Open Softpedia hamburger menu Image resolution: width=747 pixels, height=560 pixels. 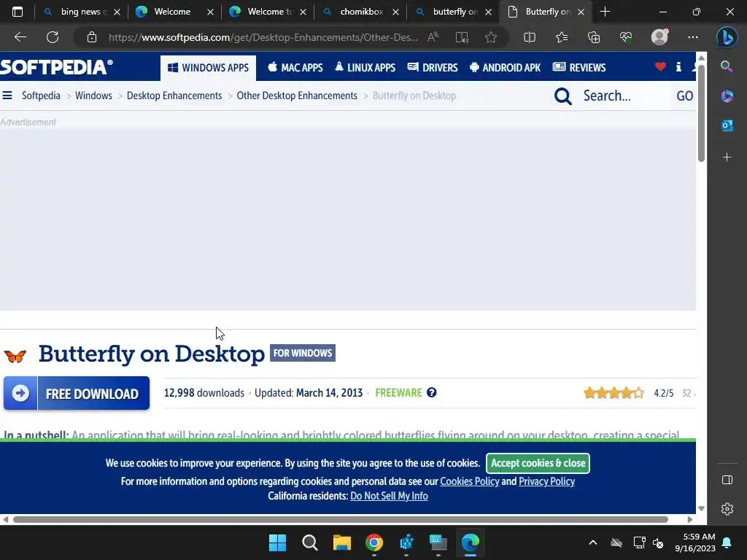click(7, 96)
